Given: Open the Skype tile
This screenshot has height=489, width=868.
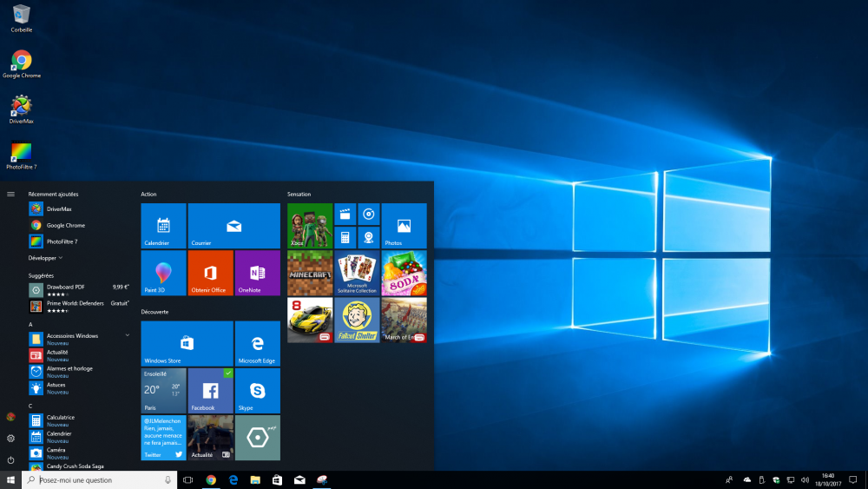Looking at the screenshot, I should tap(258, 390).
